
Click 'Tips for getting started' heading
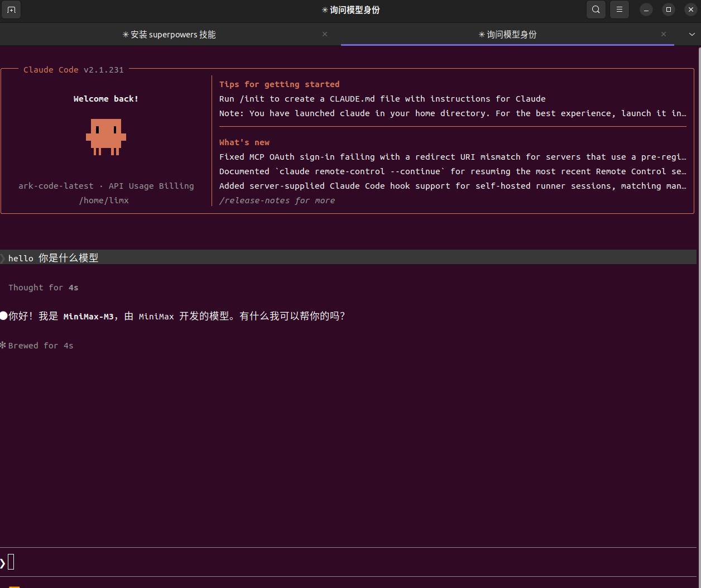(279, 84)
